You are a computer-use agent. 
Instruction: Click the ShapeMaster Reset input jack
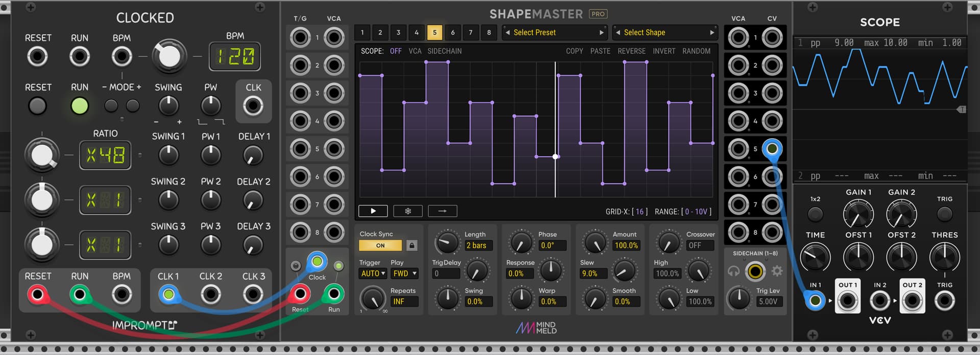(x=300, y=294)
